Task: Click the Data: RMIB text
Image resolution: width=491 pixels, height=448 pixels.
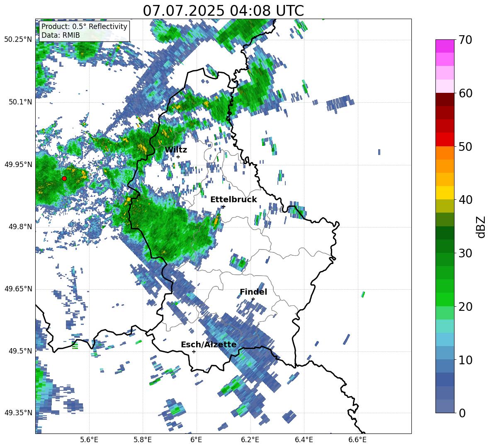Action: tap(61, 35)
